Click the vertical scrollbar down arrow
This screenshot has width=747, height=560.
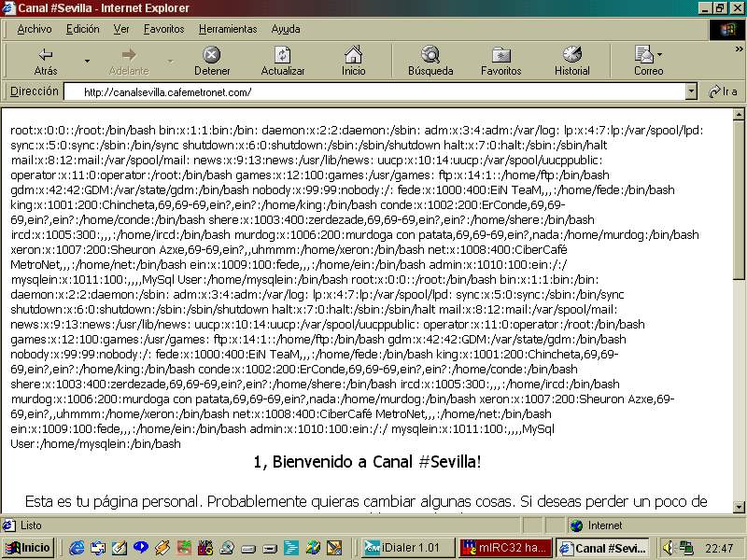point(739,507)
